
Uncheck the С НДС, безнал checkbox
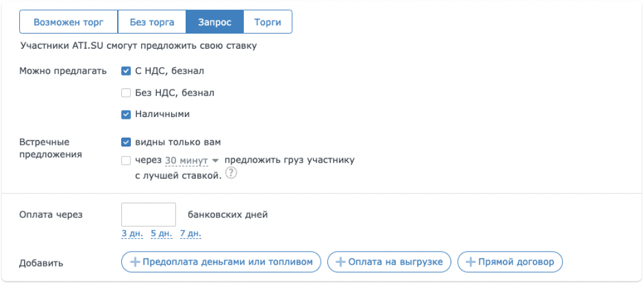tap(126, 71)
